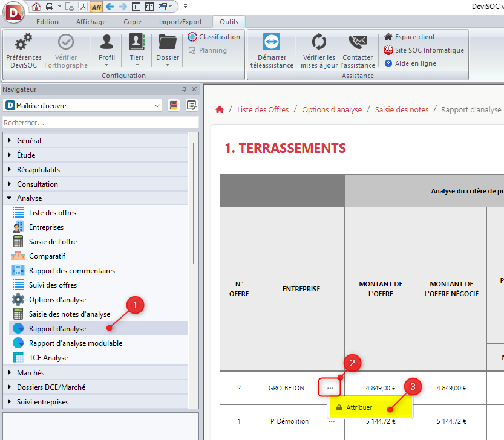The image size is (504, 440).
Task: Click the Rechercher search field
Action: tap(100, 123)
